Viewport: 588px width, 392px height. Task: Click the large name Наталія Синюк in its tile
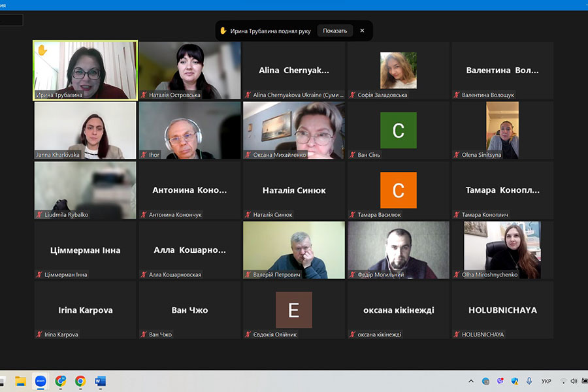[x=294, y=191]
